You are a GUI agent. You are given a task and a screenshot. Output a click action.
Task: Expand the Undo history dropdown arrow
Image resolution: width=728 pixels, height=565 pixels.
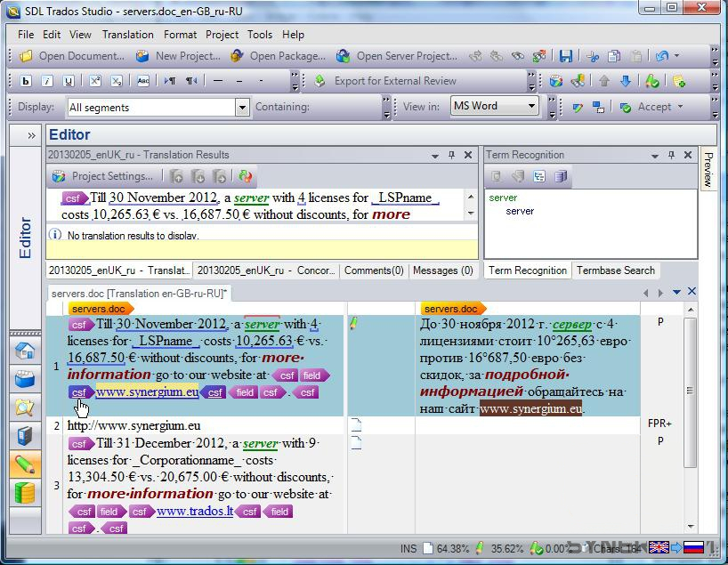point(676,56)
